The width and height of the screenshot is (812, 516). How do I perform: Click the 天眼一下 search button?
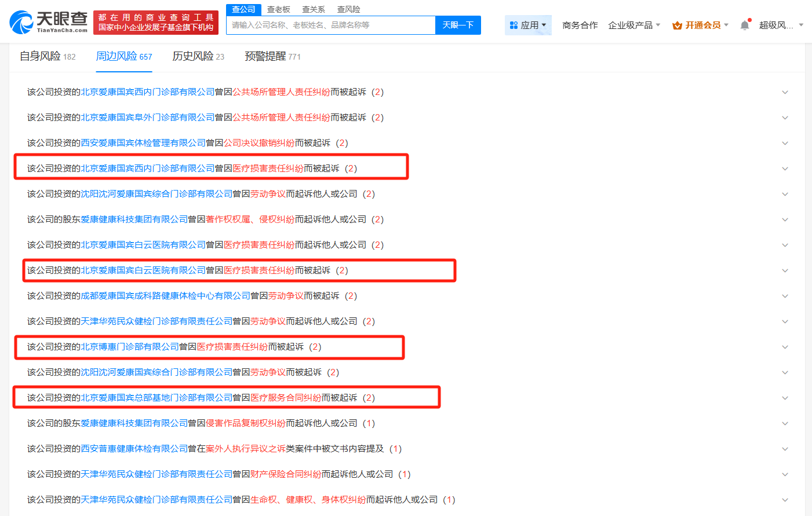coord(458,25)
